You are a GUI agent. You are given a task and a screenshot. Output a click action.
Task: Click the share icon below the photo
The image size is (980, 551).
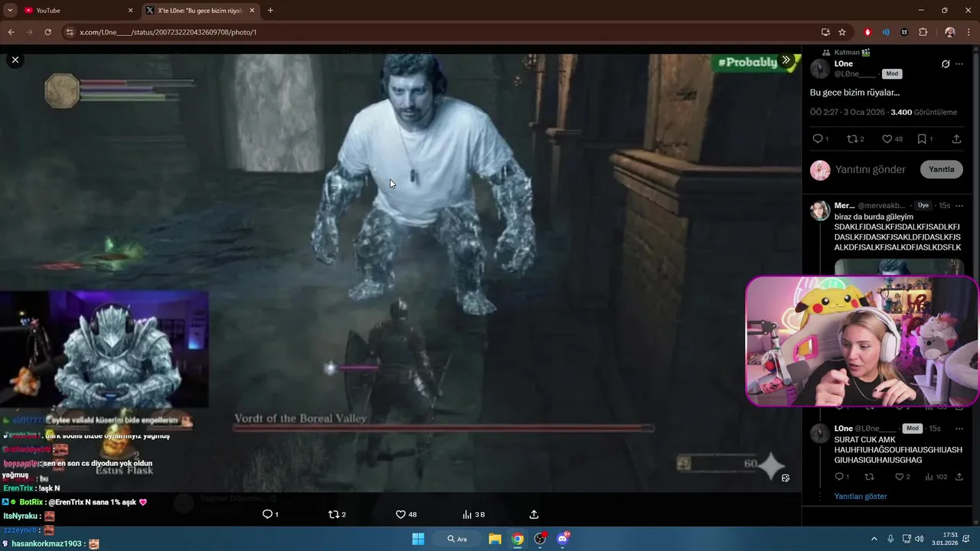534,514
